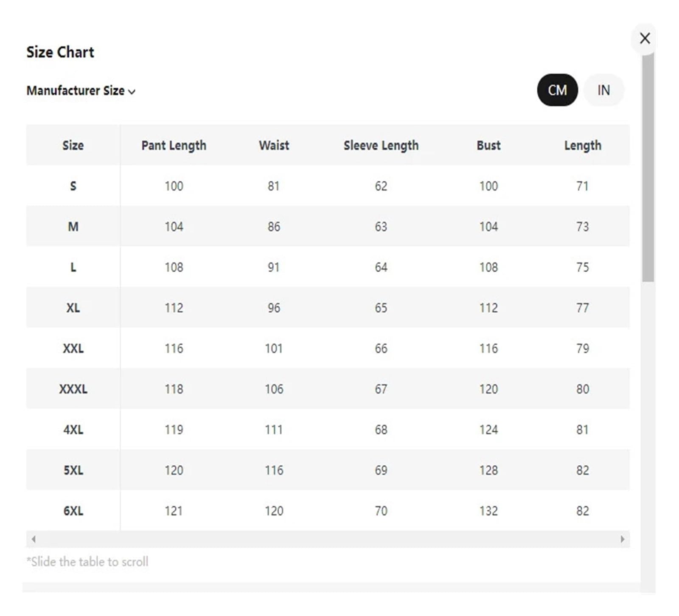The width and height of the screenshot is (679, 616).
Task: Click the Size Chart title
Action: pyautogui.click(x=60, y=52)
